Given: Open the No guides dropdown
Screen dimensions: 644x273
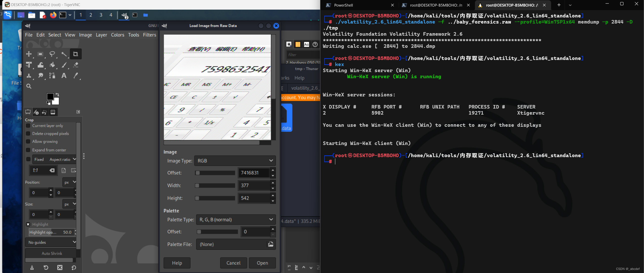Looking at the screenshot, I should (x=51, y=242).
